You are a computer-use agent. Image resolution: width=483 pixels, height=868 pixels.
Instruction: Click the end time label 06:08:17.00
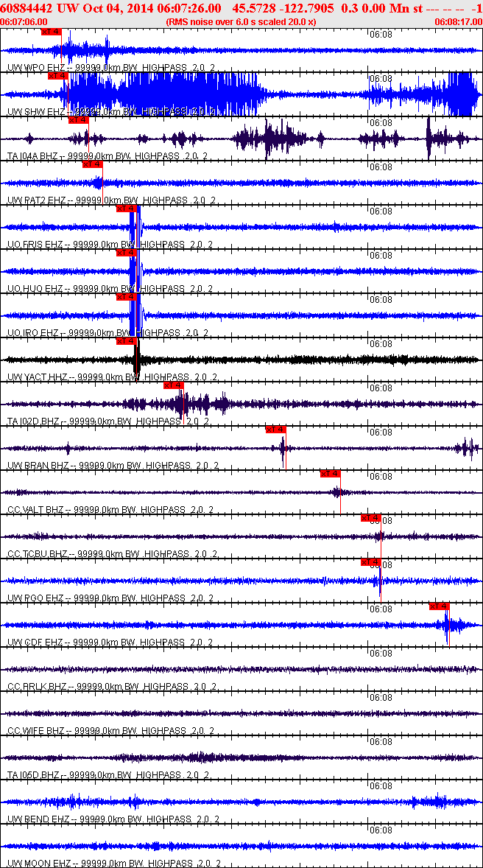[x=458, y=21]
